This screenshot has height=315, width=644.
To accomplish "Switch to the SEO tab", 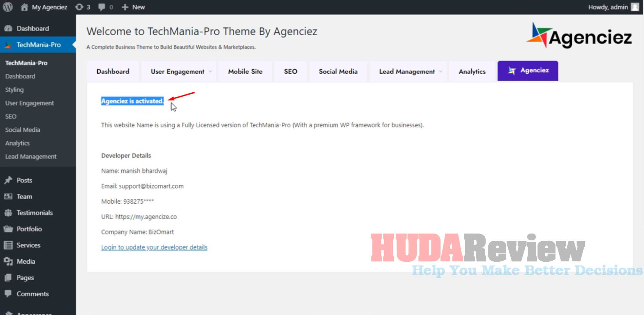I will tap(291, 71).
